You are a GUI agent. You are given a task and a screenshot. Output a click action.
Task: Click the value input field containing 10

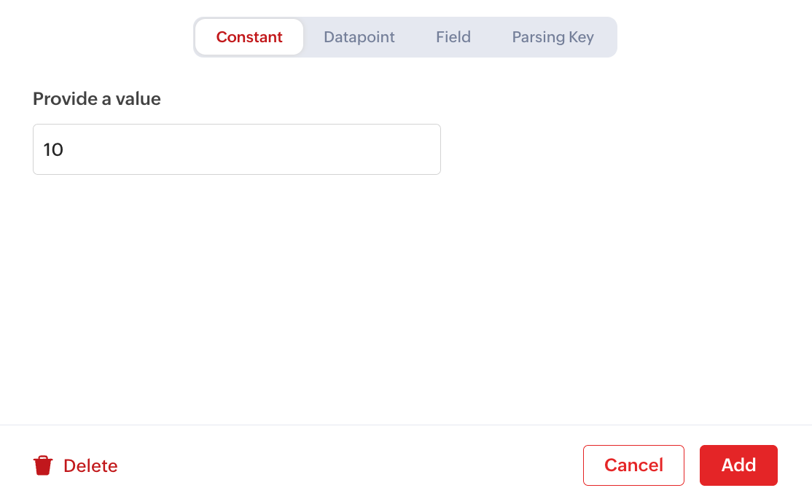(x=237, y=149)
